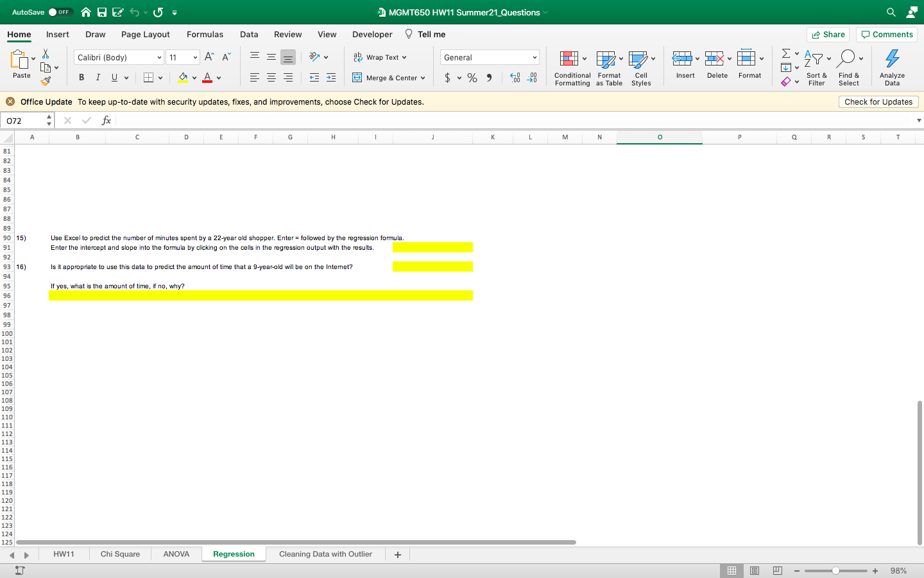Increase decimal places
Viewport: 924px width, 578px height.
click(x=515, y=78)
